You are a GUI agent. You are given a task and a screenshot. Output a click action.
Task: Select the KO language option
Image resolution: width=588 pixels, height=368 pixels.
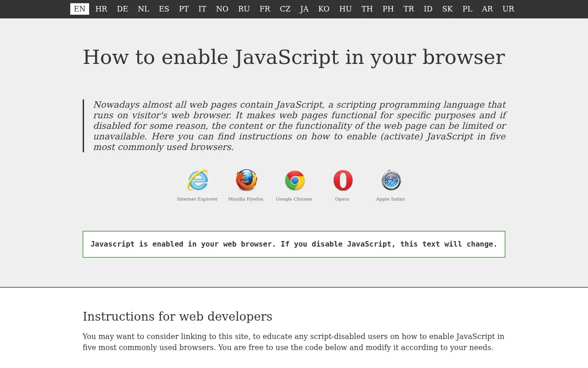coord(323,9)
